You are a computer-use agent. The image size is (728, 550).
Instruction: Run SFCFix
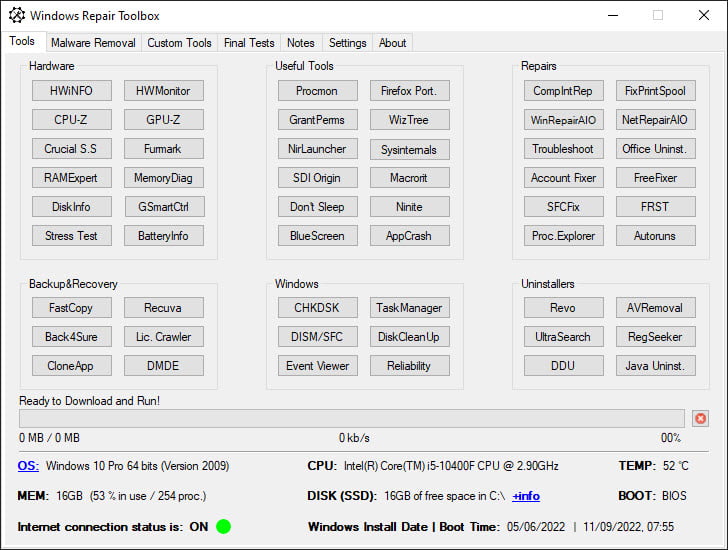pos(564,207)
